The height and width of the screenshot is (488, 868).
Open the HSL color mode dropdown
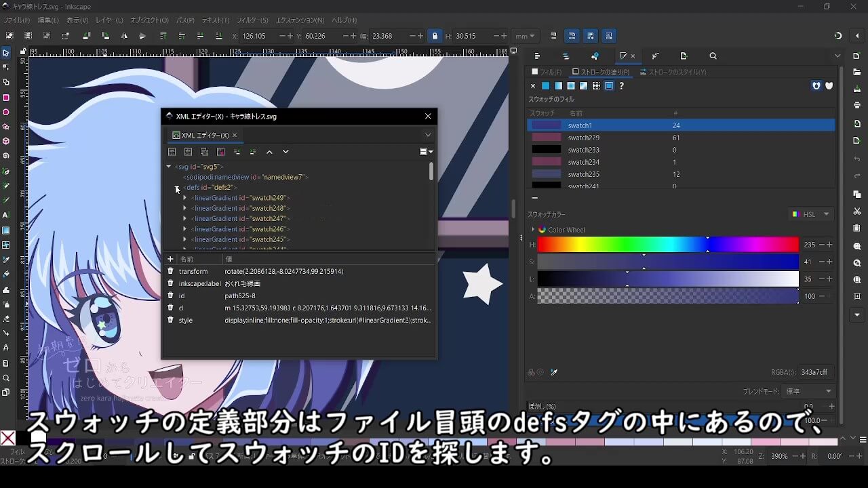810,214
